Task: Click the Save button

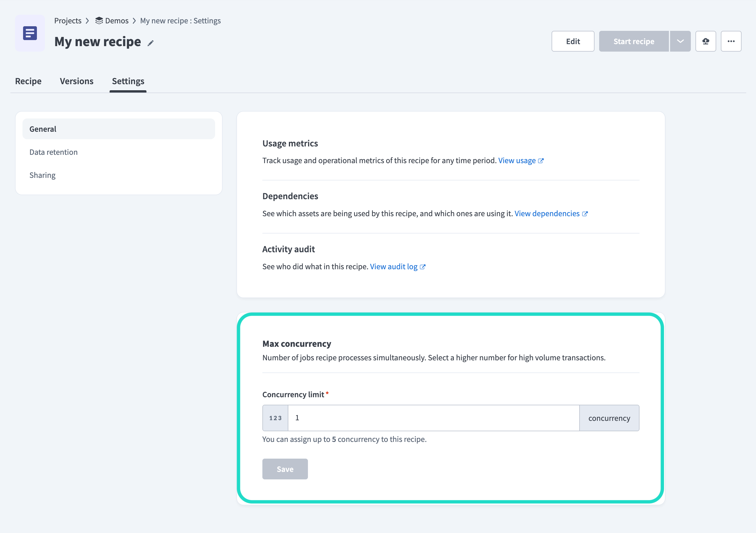Action: click(285, 469)
